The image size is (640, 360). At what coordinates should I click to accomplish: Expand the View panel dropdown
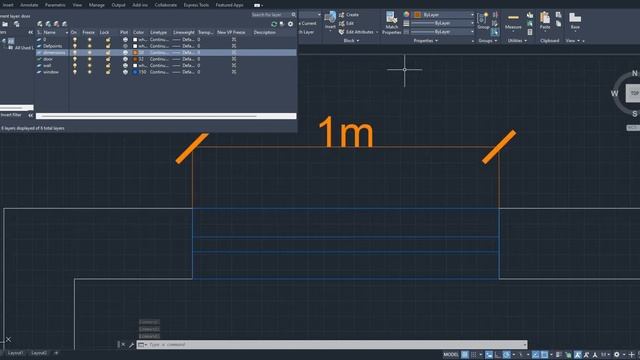click(x=573, y=40)
